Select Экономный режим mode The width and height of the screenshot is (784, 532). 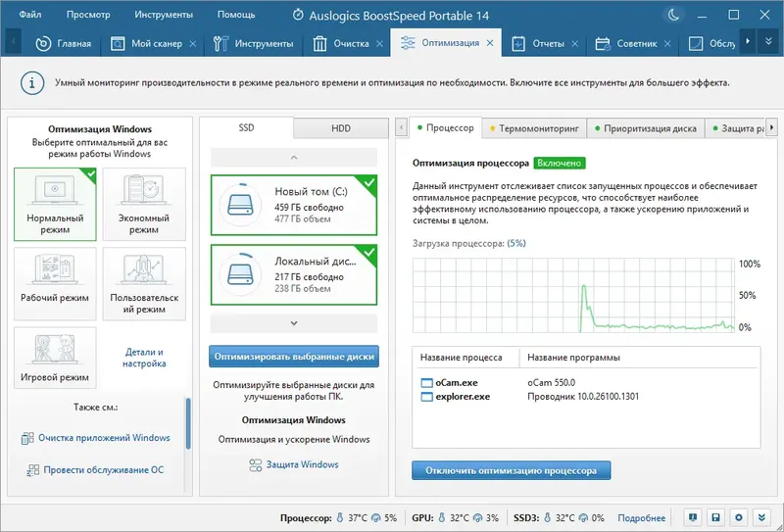[144, 204]
